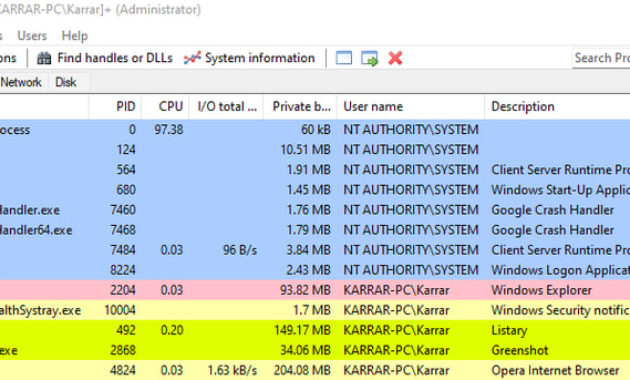
Task: Switch to the Network tab
Action: pyautogui.click(x=21, y=82)
